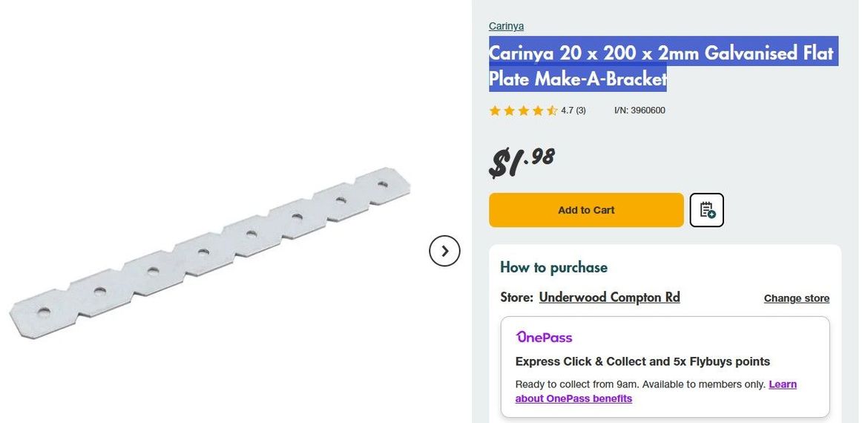The width and height of the screenshot is (868, 423).
Task: Open the Underwood Compton Rd store link
Action: pos(609,298)
